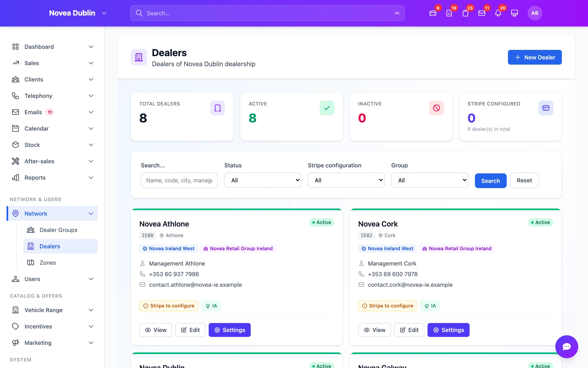The height and width of the screenshot is (368, 588).
Task: Click the Reports chart icon in sidebar
Action: point(16,177)
